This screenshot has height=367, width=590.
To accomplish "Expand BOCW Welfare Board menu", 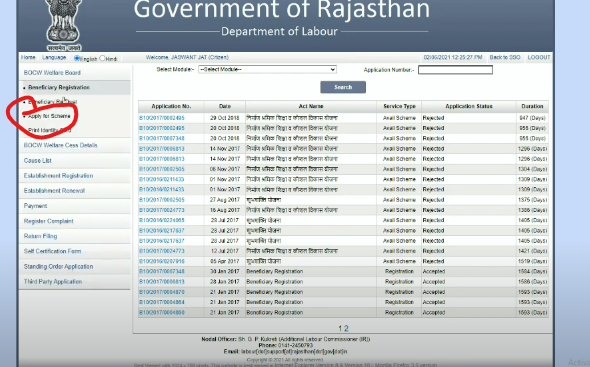I will (x=52, y=73).
